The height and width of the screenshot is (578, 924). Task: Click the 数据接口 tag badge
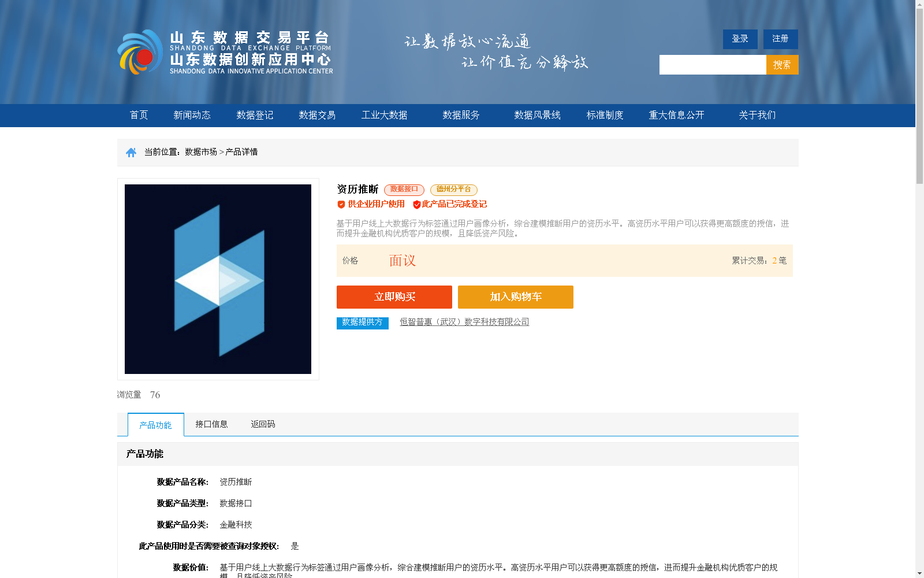pyautogui.click(x=404, y=190)
